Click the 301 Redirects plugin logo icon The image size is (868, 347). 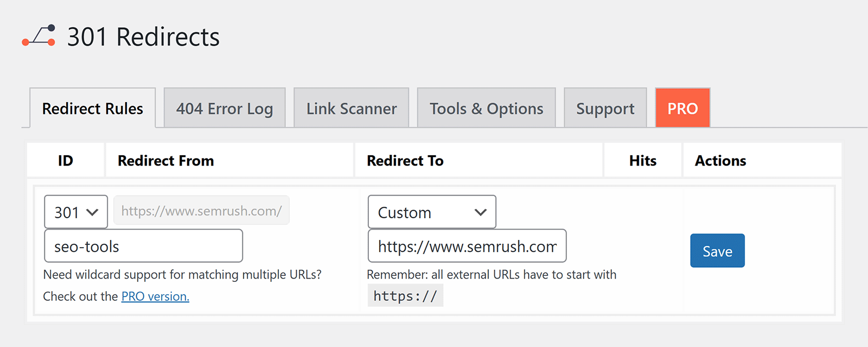click(x=39, y=36)
